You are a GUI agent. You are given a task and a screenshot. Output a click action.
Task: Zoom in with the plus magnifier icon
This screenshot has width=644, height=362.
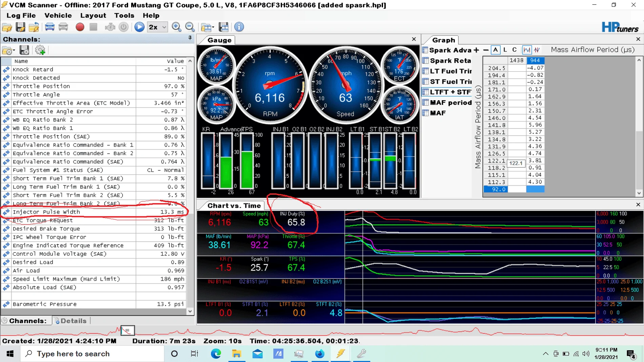tap(176, 27)
